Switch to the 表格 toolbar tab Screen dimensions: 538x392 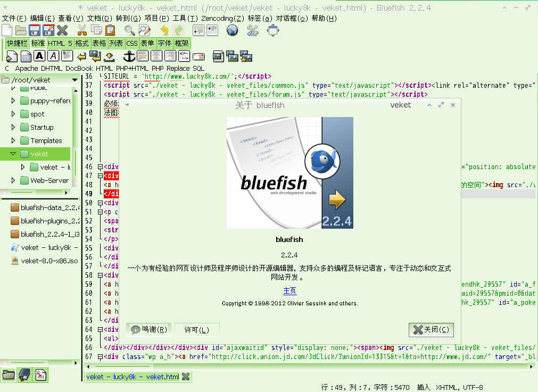tap(99, 43)
